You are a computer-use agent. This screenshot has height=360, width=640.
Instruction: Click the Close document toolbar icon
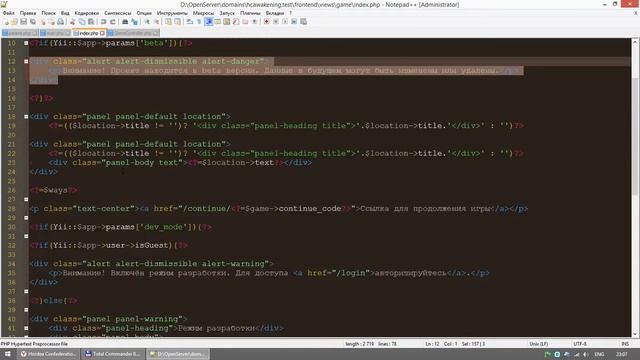click(43, 22)
